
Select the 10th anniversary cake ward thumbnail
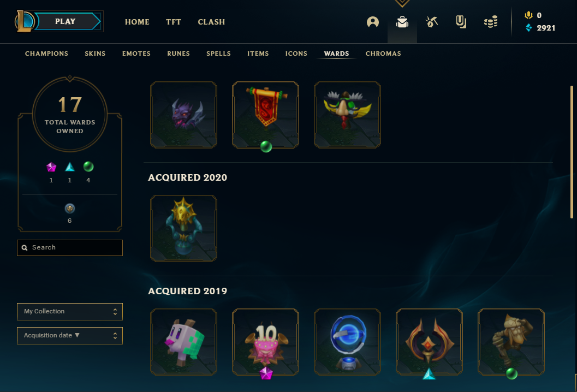(265, 342)
